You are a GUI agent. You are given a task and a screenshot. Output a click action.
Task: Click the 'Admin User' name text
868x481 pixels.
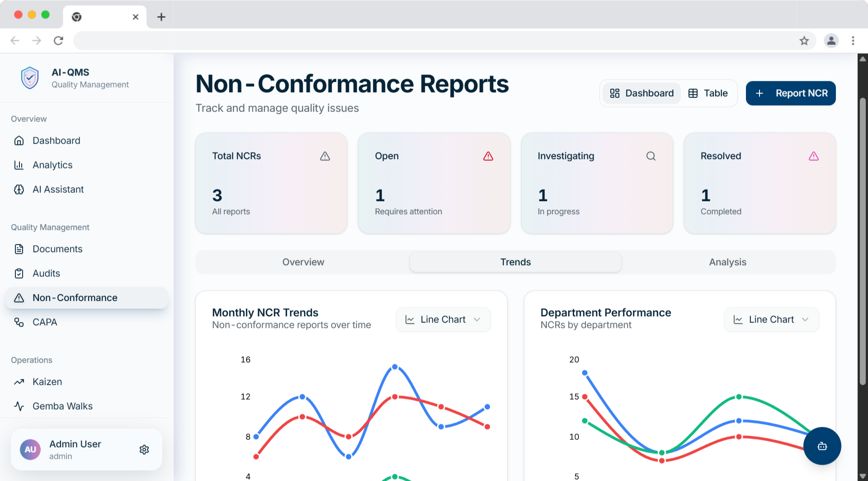coord(75,444)
